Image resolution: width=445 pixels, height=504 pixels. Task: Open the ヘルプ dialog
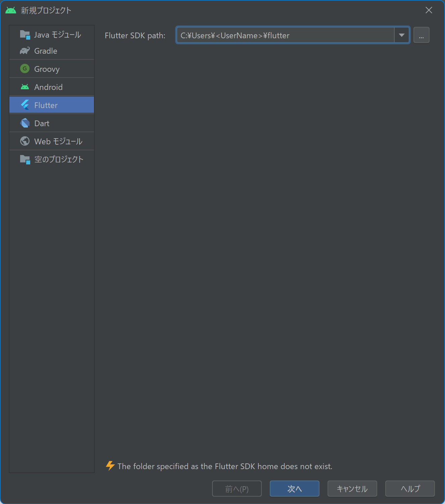click(410, 489)
